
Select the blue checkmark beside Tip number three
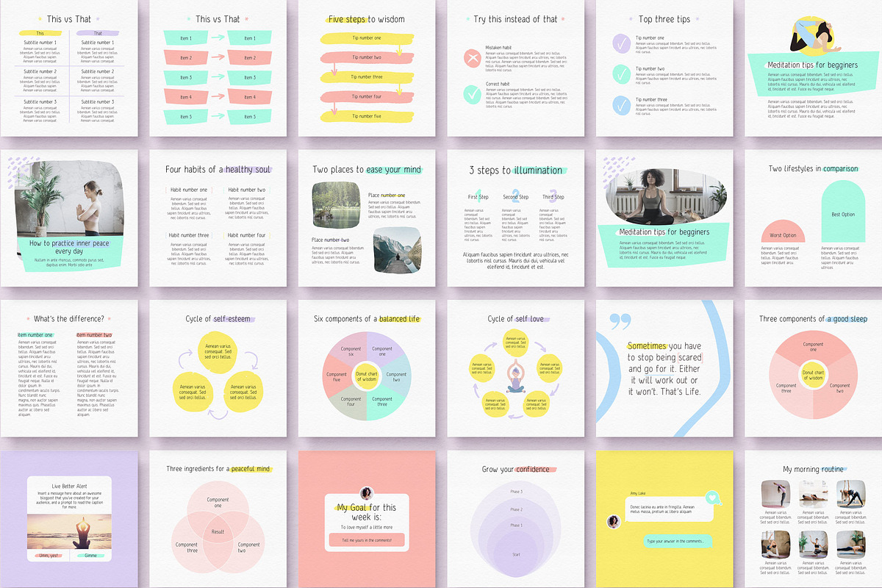tap(621, 105)
